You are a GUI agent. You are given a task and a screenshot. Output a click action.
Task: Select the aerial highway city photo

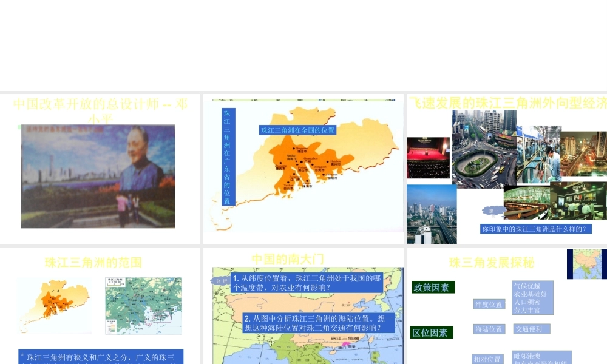point(432,214)
